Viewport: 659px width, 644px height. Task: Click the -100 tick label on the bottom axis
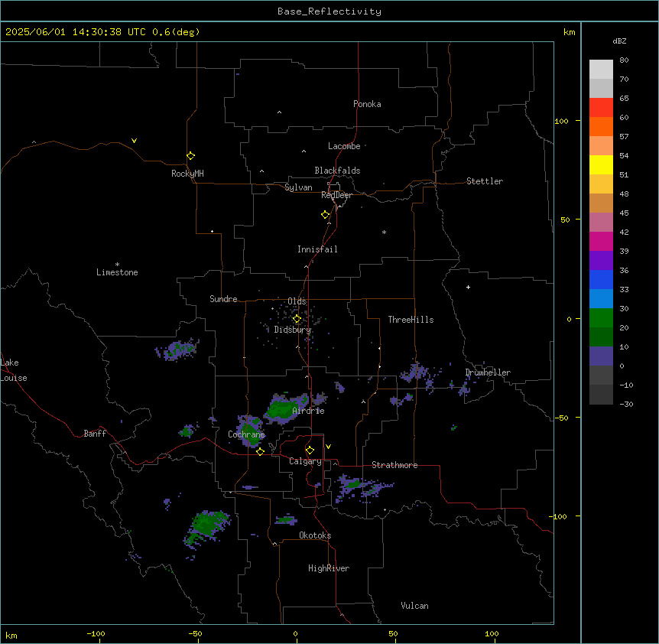(x=96, y=633)
